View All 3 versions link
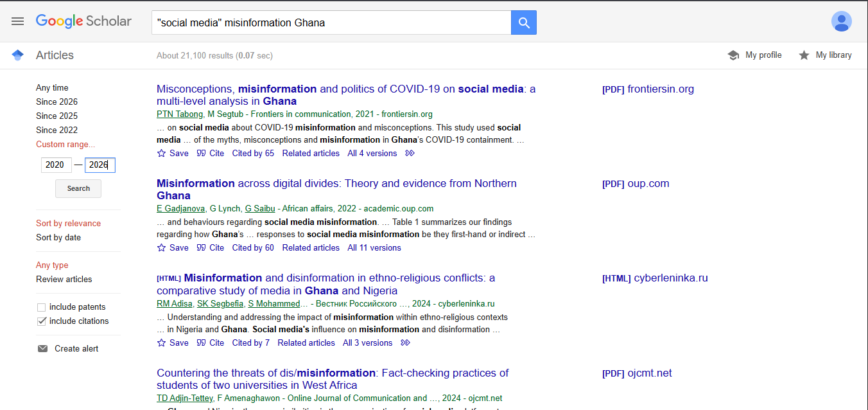The width and height of the screenshot is (868, 410). tap(367, 343)
